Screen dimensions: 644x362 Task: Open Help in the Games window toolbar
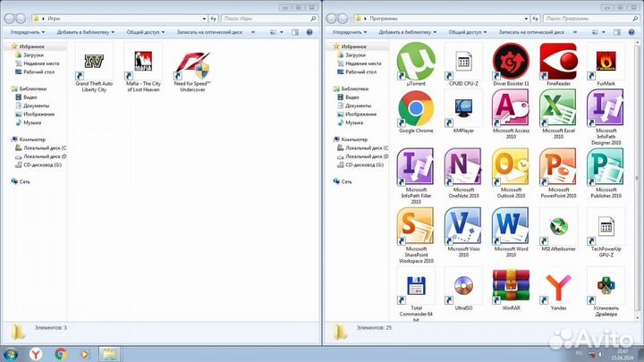[309, 32]
